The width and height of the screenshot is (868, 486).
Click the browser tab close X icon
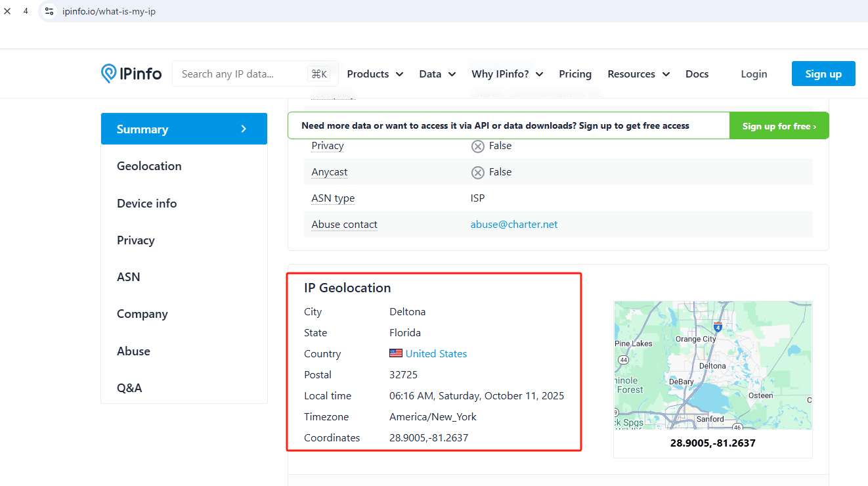(x=8, y=11)
